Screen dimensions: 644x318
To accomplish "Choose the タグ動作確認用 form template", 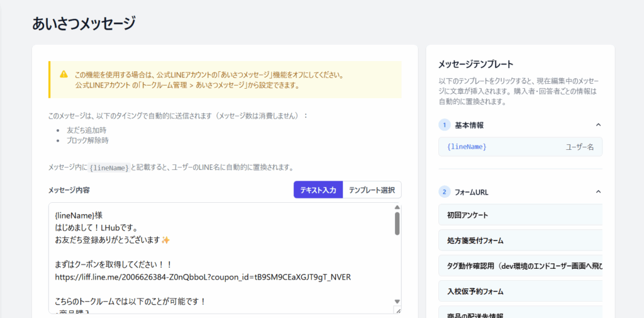I will point(519,266).
